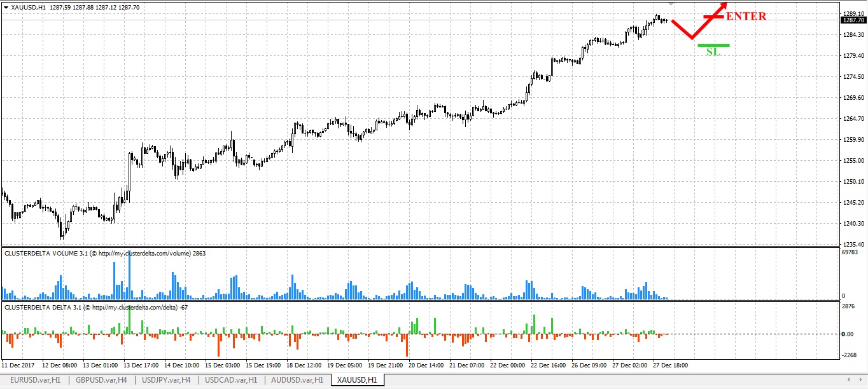Click the 1250.10 price axis label
This screenshot has width=868, height=389.
pos(853,182)
